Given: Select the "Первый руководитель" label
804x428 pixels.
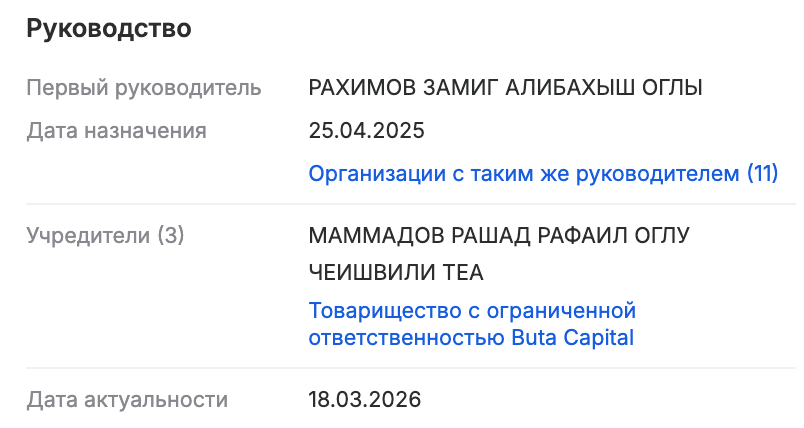Looking at the screenshot, I should [x=144, y=87].
